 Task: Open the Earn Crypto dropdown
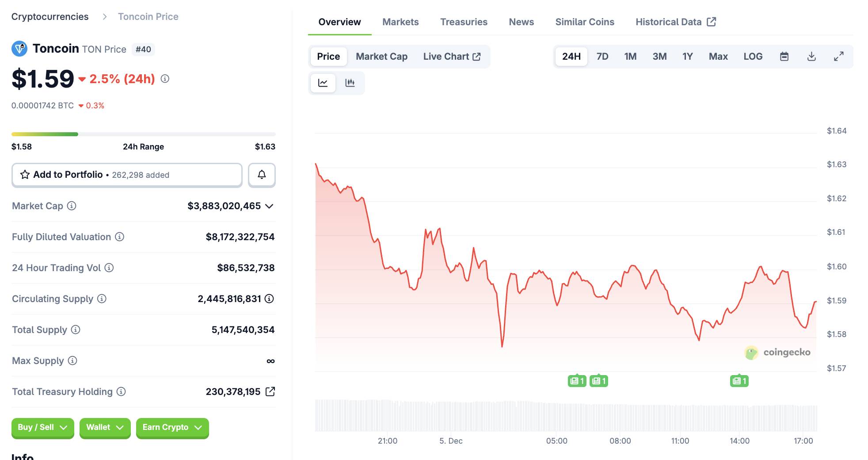pos(172,427)
